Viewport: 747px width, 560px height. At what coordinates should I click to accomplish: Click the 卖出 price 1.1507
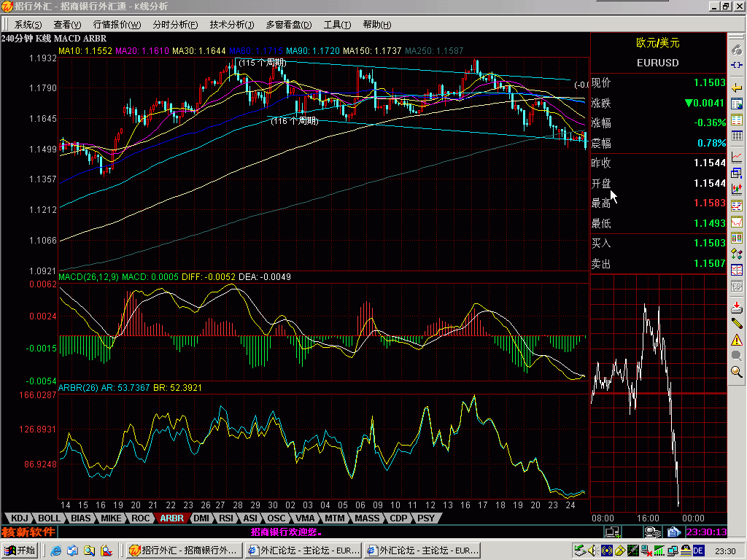(x=709, y=263)
